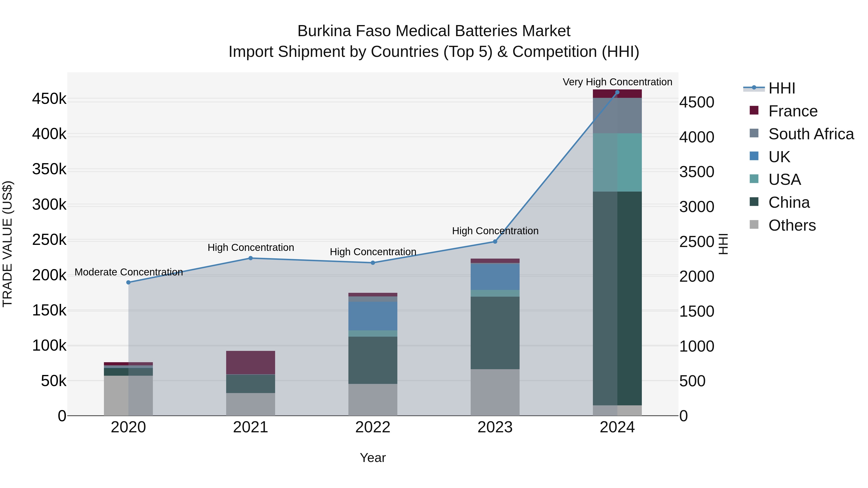Click the South Africa segment in 2024 bar
Image resolution: width=868 pixels, height=488 pixels.
[x=617, y=115]
